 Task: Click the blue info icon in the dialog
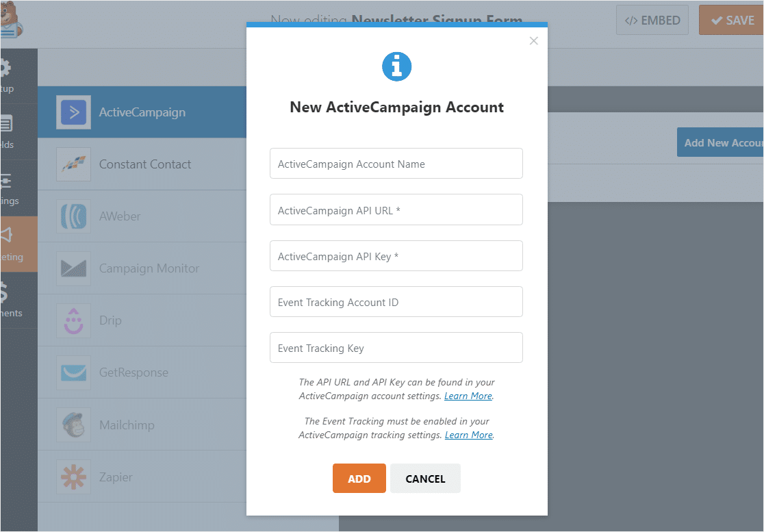coord(396,66)
